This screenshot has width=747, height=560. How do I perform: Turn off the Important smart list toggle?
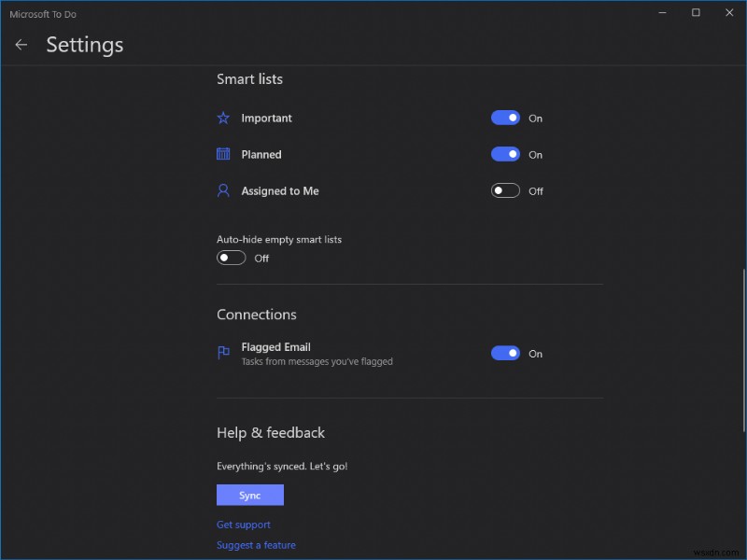coord(505,118)
